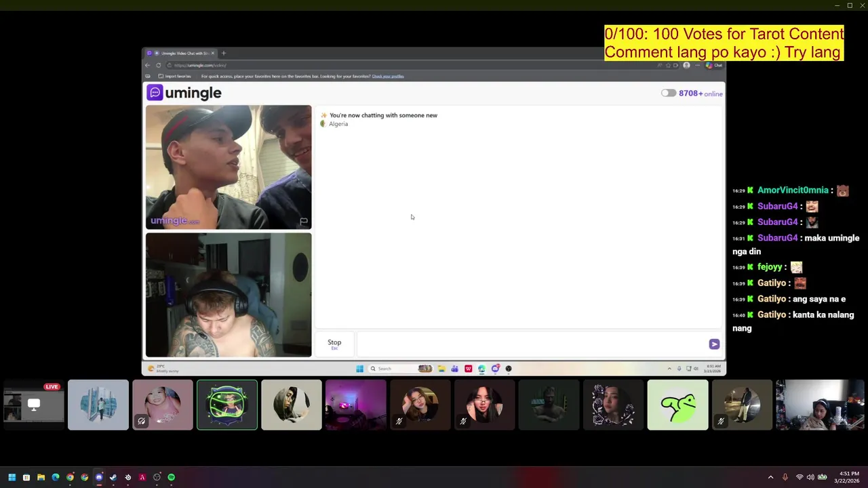This screenshot has width=868, height=488.
Task: Open the Copilot Chat button in browser
Action: coord(715,65)
